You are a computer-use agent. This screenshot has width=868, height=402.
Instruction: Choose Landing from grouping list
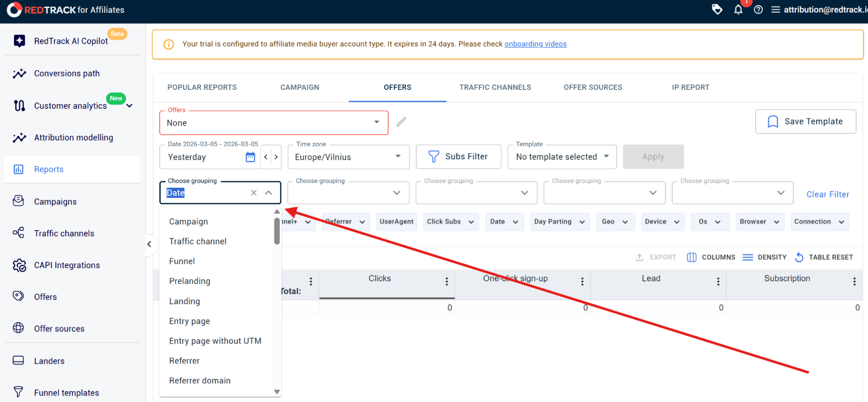(x=216, y=301)
